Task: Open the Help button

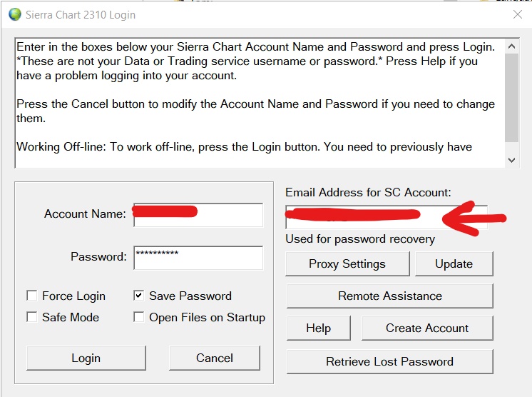Action: click(x=318, y=328)
